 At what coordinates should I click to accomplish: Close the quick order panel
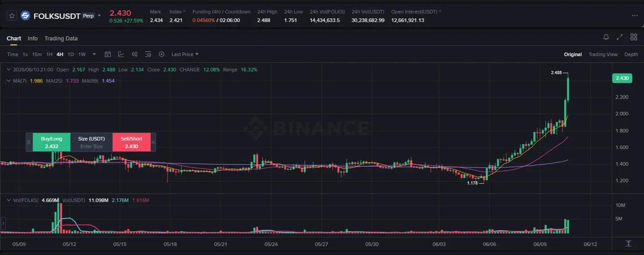[x=153, y=142]
